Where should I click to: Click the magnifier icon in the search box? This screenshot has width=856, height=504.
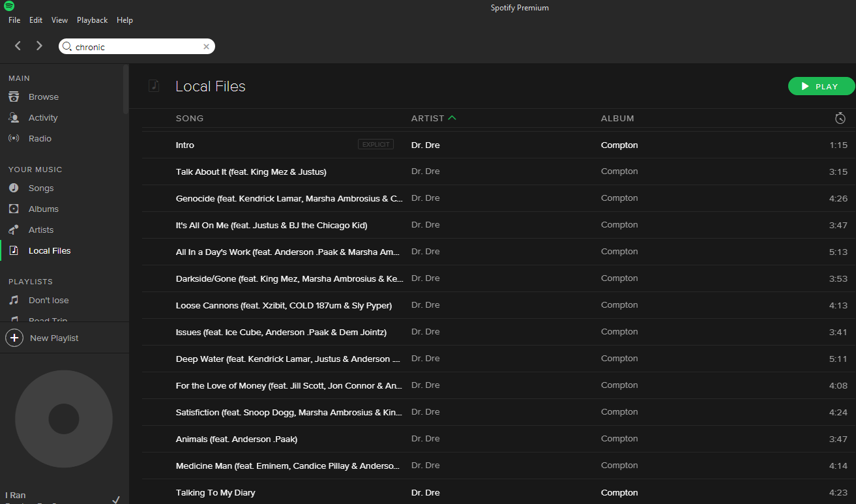tap(67, 46)
